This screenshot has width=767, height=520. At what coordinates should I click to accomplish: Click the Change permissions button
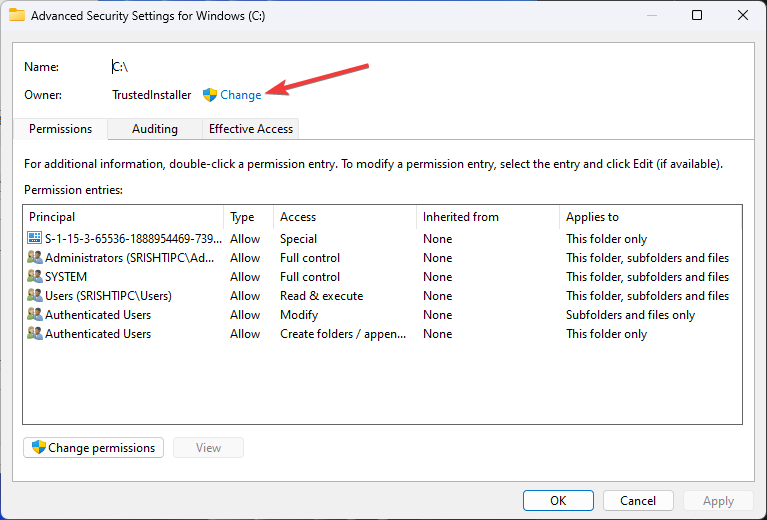point(93,448)
